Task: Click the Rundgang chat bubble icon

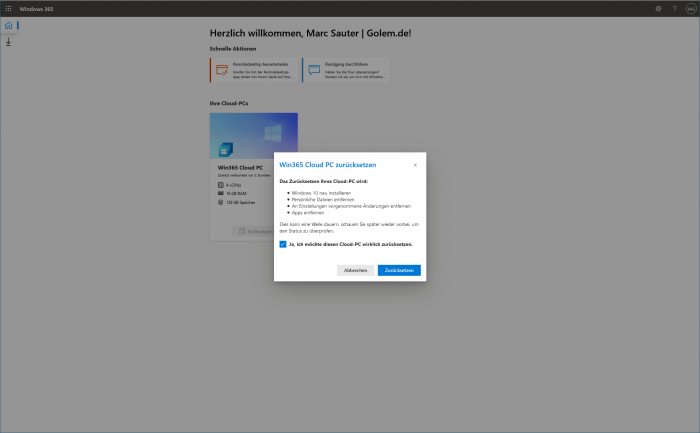Action: [x=314, y=70]
